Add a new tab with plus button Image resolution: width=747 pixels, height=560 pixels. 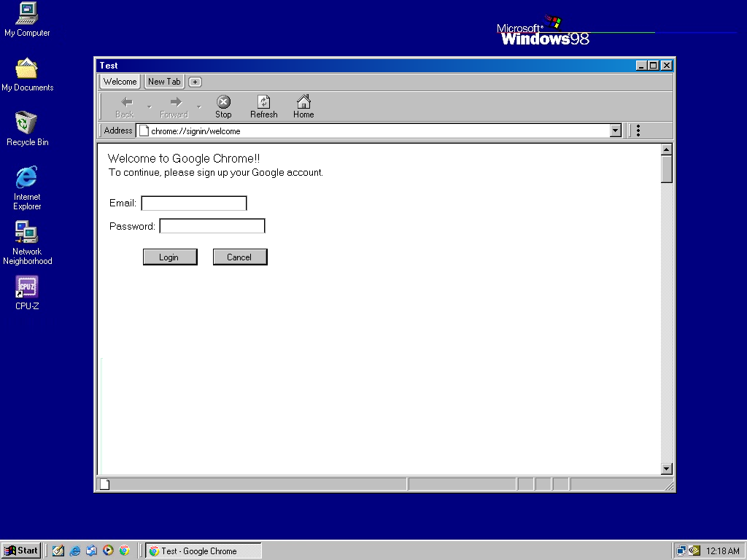[195, 82]
